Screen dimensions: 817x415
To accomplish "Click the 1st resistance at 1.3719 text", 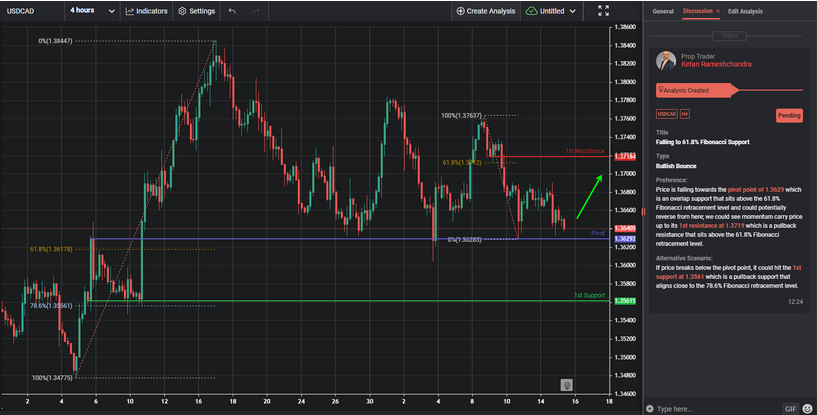I will pyautogui.click(x=711, y=226).
